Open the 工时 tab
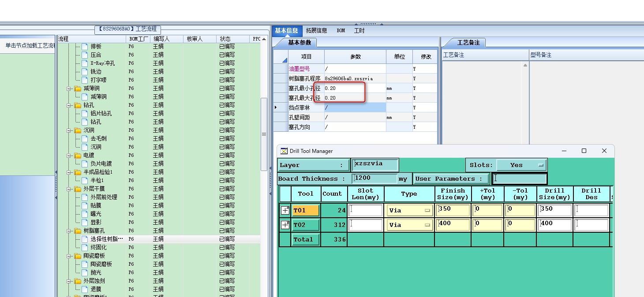 (359, 30)
